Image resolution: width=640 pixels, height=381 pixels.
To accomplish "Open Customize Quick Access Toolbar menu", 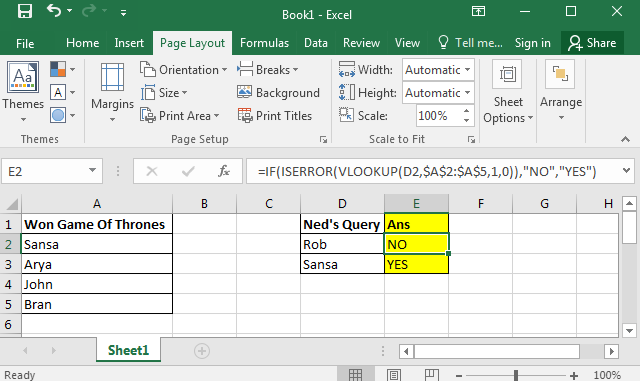I will (x=123, y=13).
